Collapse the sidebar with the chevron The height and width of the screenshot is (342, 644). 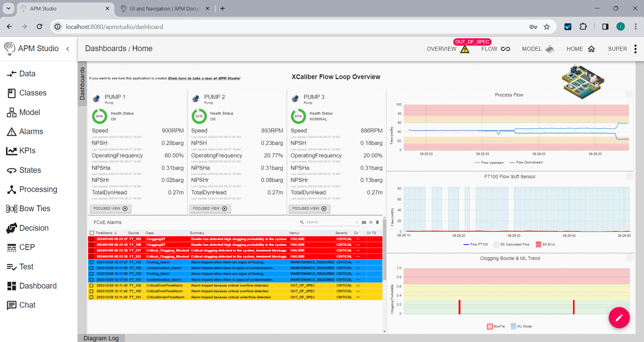[68, 48]
